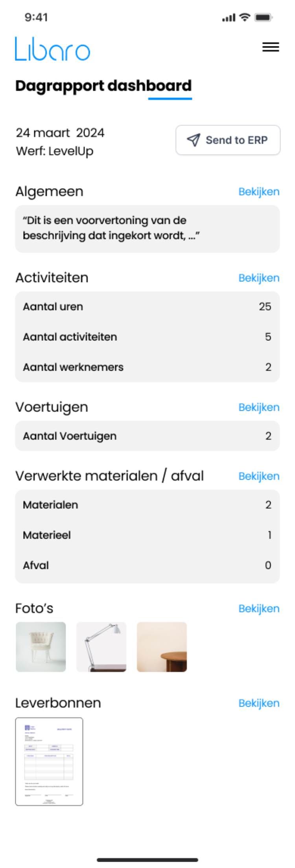Open Bekijken link for Algemeen

(x=259, y=192)
